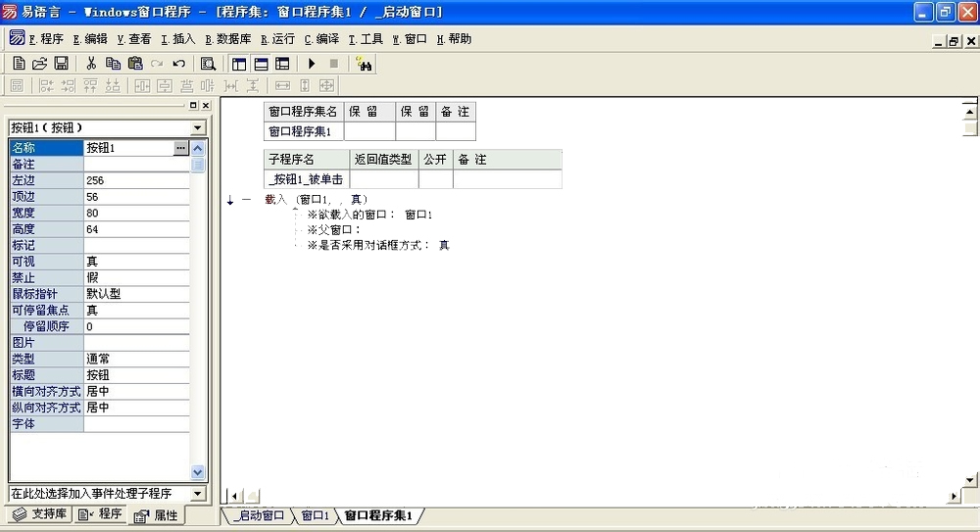Open the 编译 menu
Screen dimensions: 980x532
click(x=321, y=39)
